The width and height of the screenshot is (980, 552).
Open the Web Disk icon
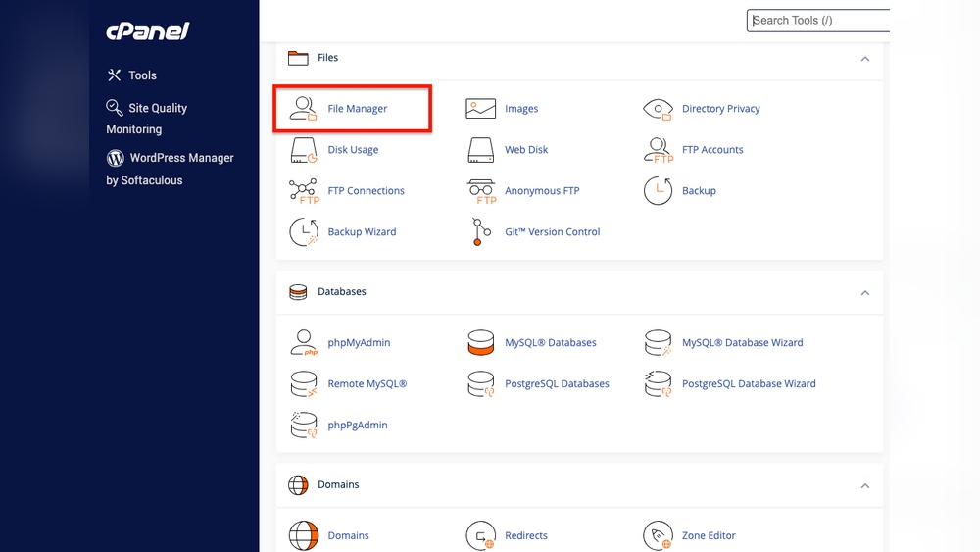(x=480, y=150)
